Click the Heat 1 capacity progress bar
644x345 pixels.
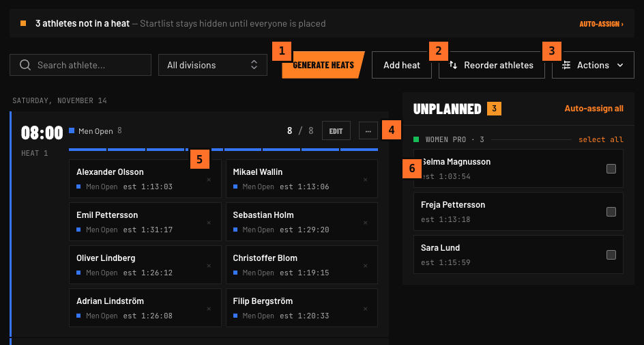click(224, 150)
